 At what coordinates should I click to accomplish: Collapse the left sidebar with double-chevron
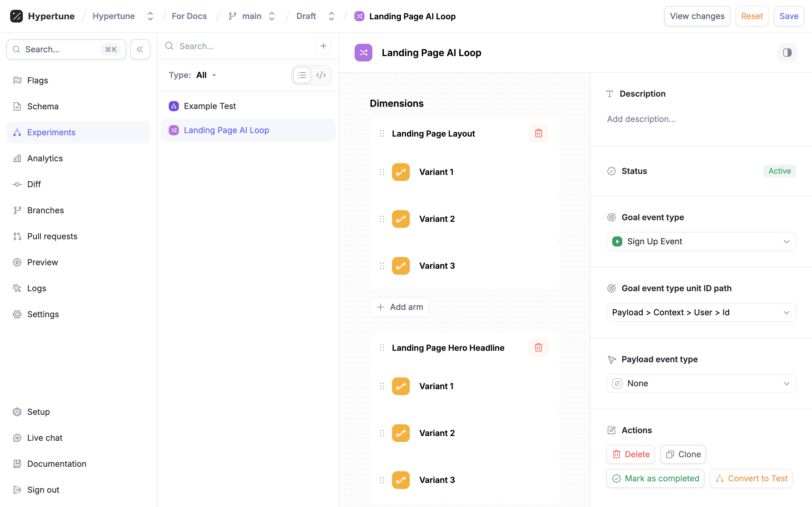(140, 50)
